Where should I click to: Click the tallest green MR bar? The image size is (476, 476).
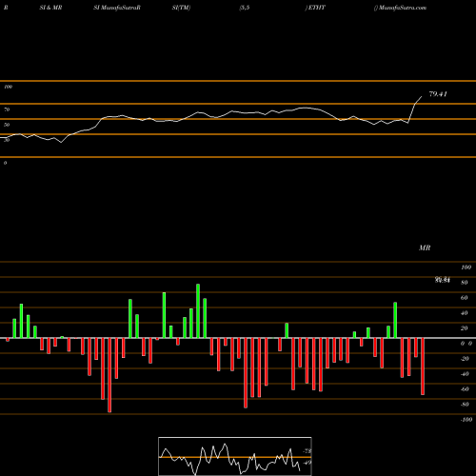coord(198,311)
